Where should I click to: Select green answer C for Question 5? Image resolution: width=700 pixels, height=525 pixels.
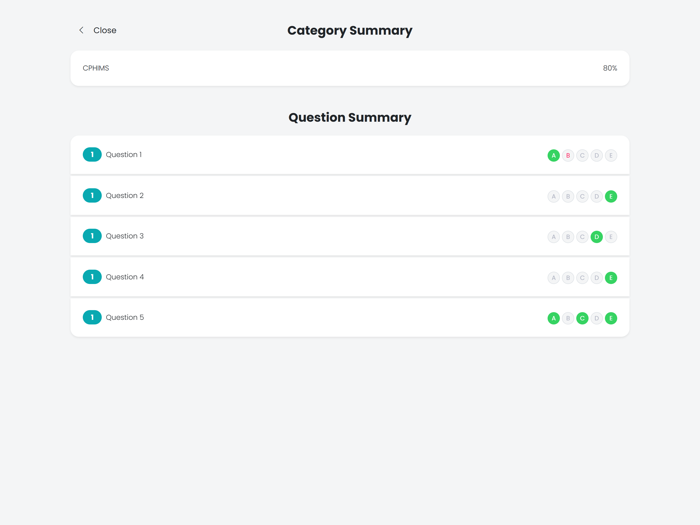pos(582,318)
